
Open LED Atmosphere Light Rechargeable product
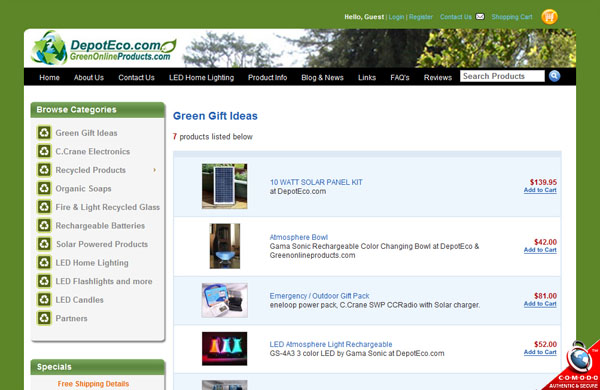coord(331,344)
